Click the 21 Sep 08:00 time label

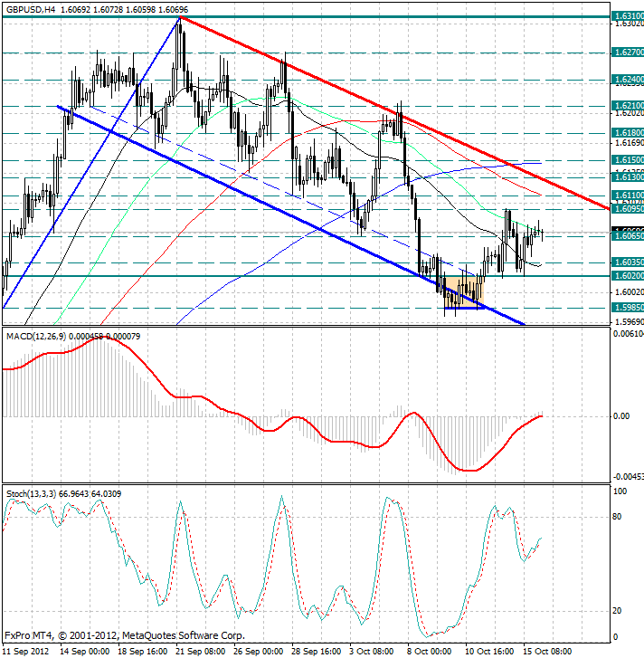point(201,652)
